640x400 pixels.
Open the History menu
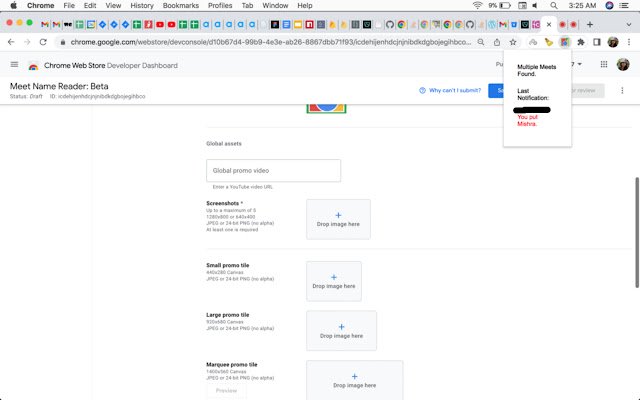coord(142,6)
